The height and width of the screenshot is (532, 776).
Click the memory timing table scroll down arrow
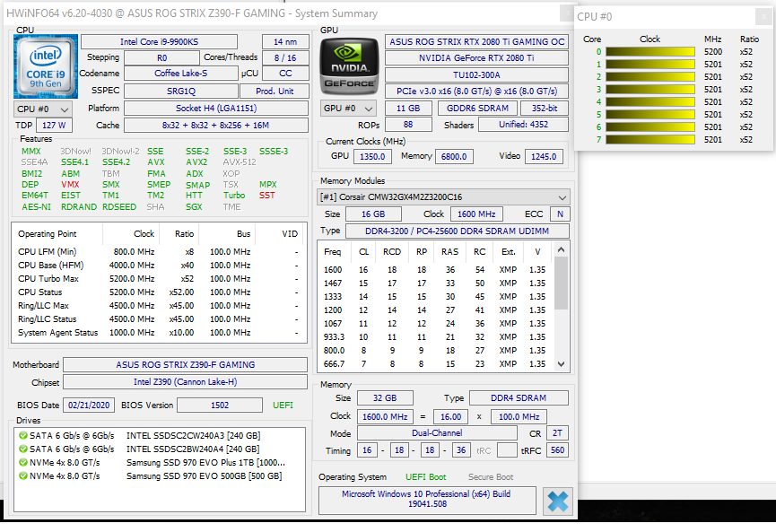561,363
